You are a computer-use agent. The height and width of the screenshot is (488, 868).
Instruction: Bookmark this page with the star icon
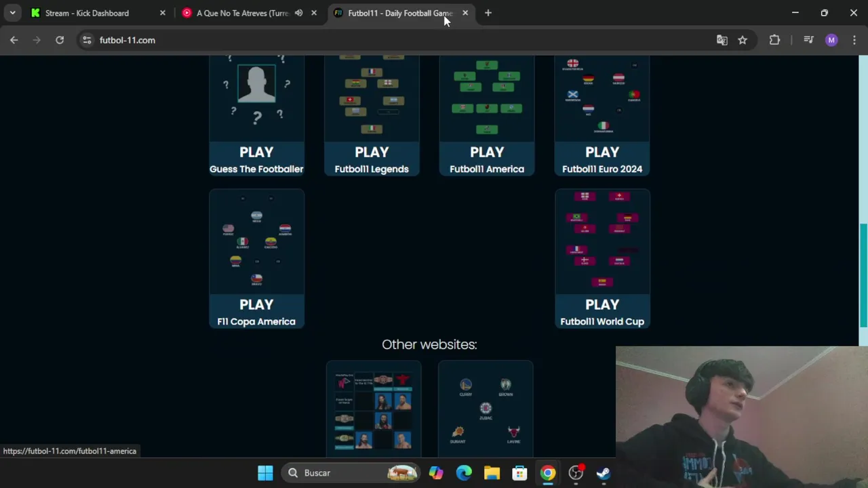point(743,40)
